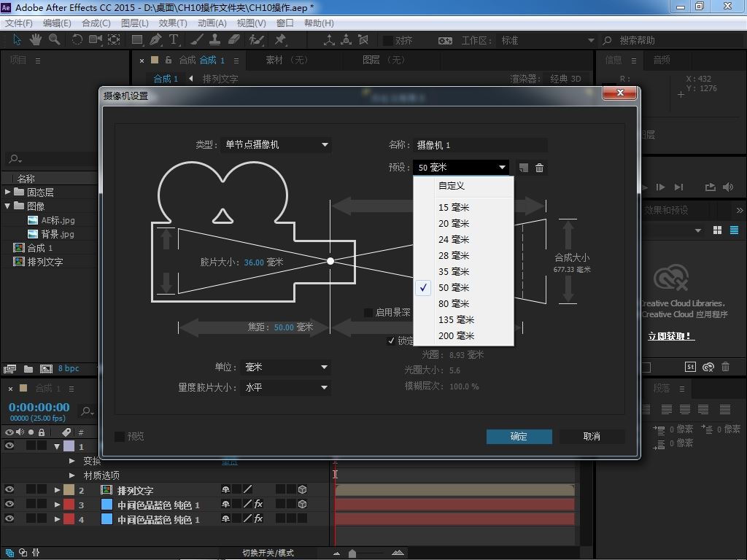Select the Hand tool
Image resolution: width=747 pixels, height=560 pixels.
(x=36, y=39)
